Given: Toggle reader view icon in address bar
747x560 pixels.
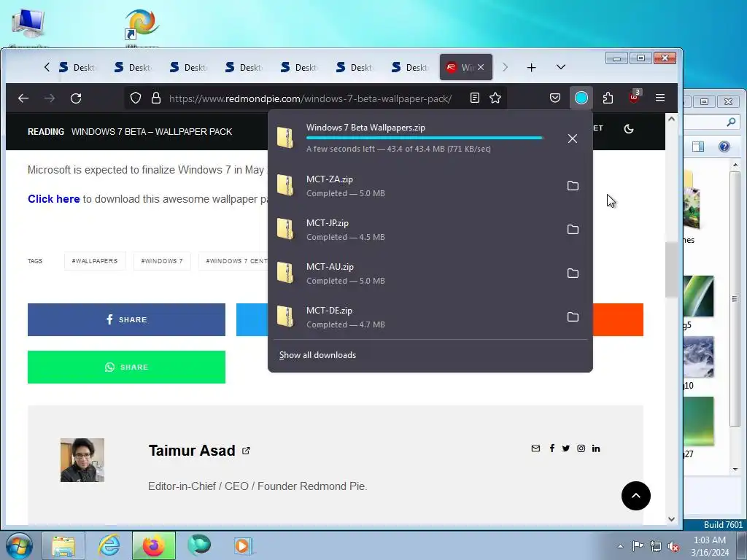Looking at the screenshot, I should coord(474,98).
